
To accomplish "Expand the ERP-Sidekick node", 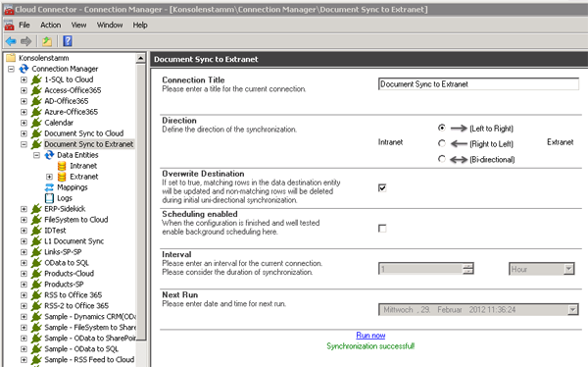I will tap(24, 209).
